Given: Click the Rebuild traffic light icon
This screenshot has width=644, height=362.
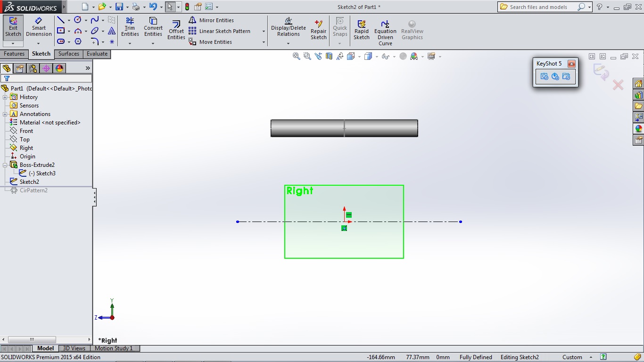Looking at the screenshot, I should point(187,7).
